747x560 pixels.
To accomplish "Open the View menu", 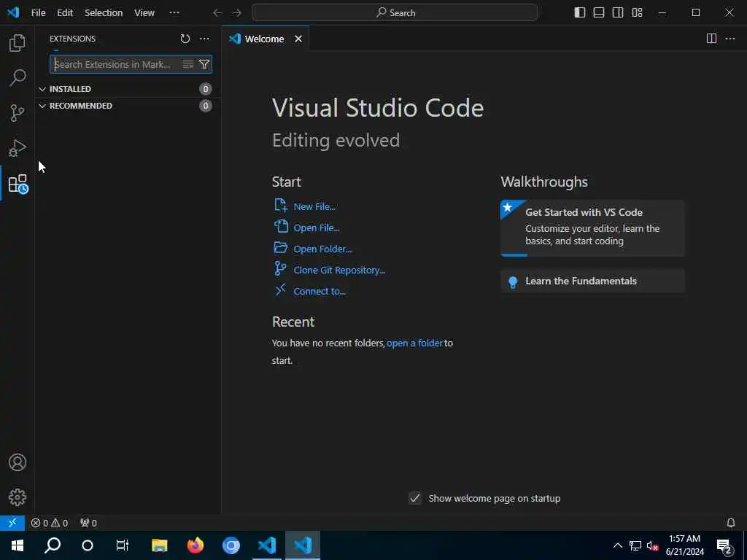I will (144, 13).
